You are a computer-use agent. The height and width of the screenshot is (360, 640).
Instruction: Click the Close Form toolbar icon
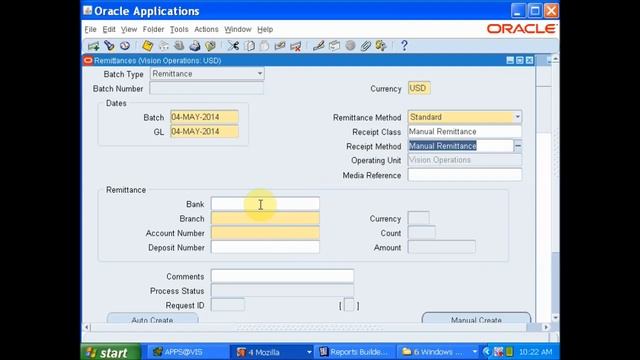211,46
